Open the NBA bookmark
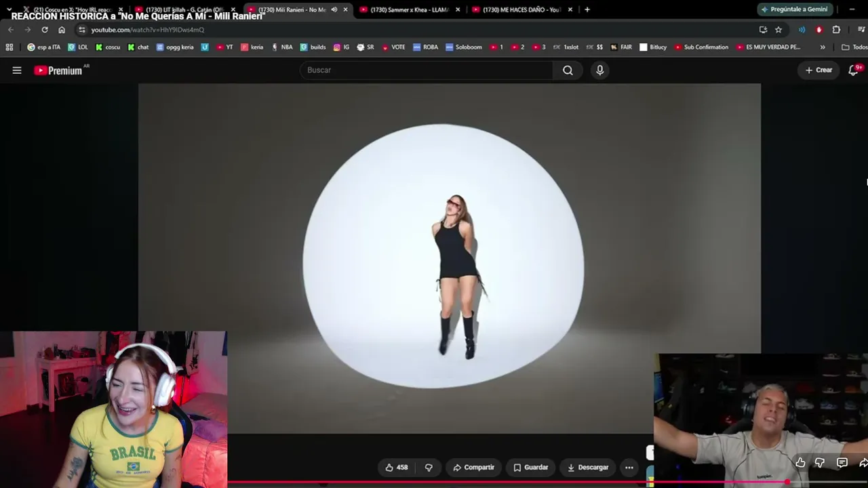The height and width of the screenshot is (488, 868). click(282, 47)
